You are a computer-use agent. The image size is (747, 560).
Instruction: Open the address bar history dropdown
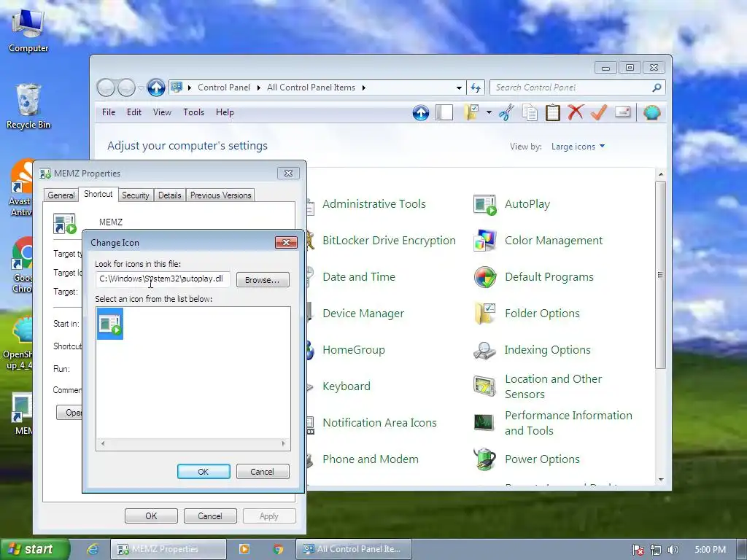(x=459, y=87)
